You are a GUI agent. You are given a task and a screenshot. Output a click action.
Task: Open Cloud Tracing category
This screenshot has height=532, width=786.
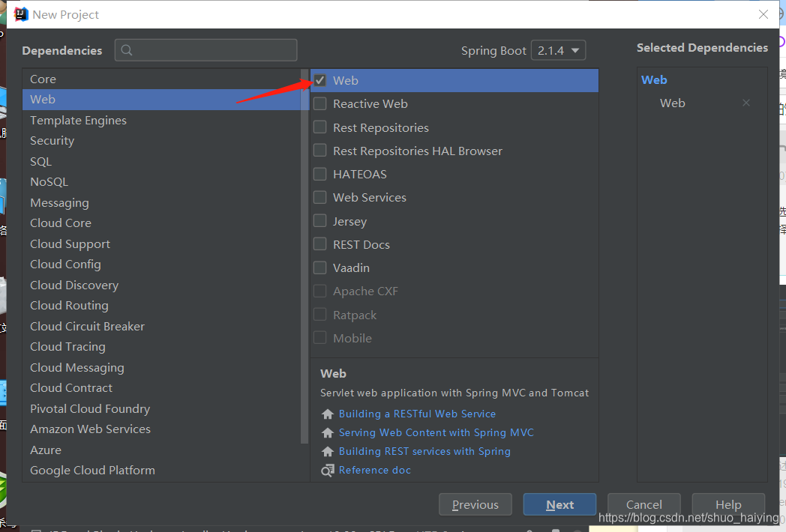coord(162,347)
